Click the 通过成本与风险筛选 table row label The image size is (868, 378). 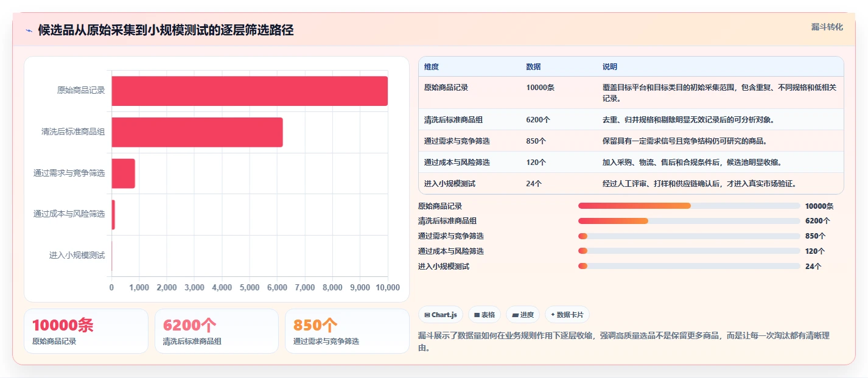point(457,163)
